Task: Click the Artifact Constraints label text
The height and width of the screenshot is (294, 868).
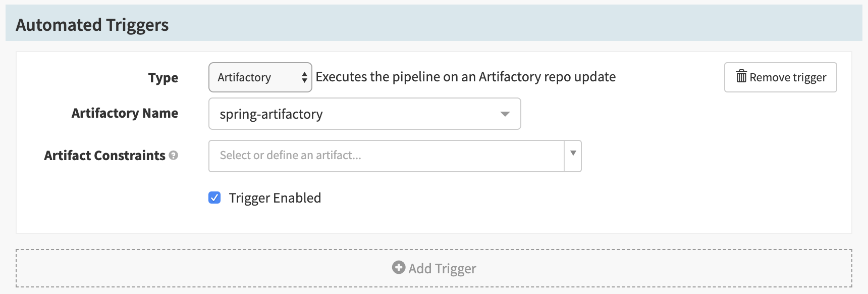Action: tap(104, 156)
